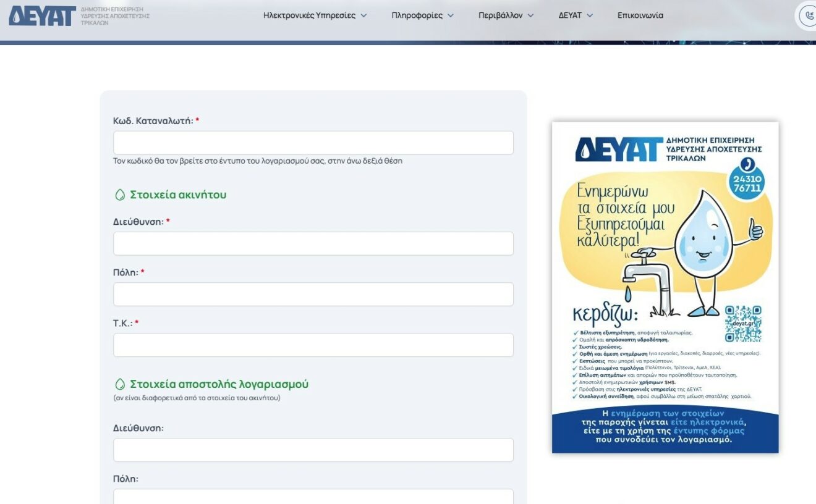Focus the bill delivery Πόλη input field
The width and height of the screenshot is (816, 504).
(313, 497)
